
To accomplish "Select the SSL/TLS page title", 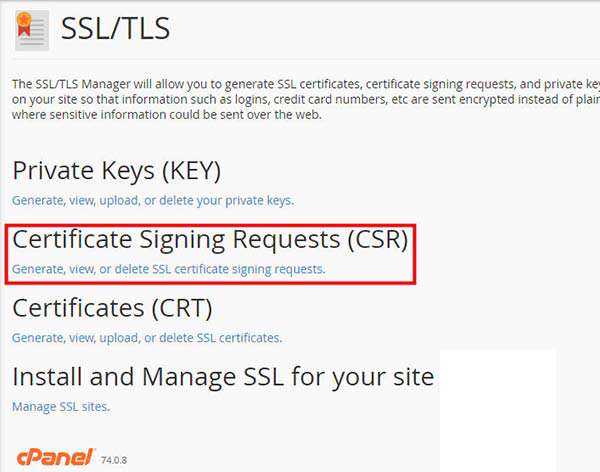I will point(115,28).
